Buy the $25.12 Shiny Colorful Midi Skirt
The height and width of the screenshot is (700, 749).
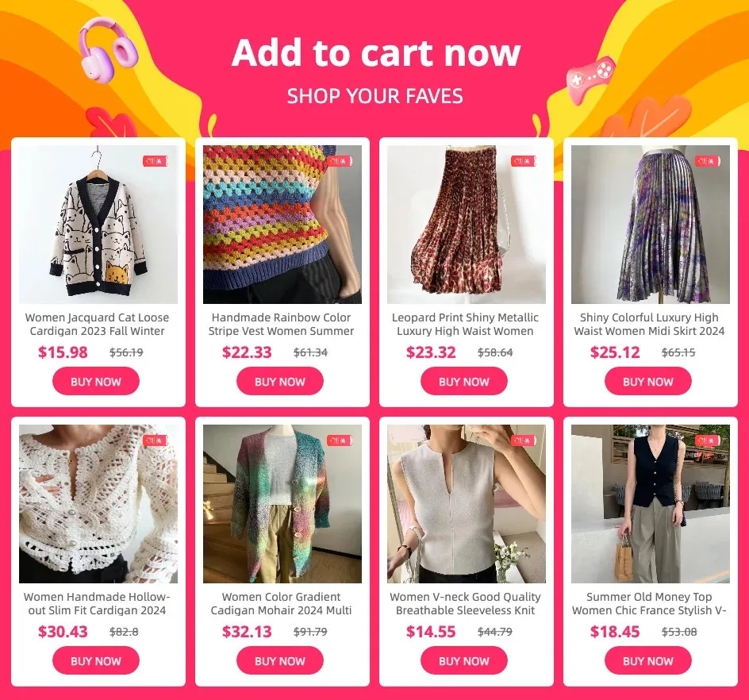(x=647, y=381)
